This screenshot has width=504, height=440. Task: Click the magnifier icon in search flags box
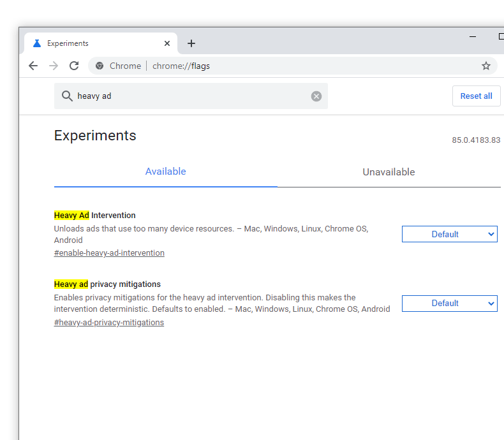67,96
